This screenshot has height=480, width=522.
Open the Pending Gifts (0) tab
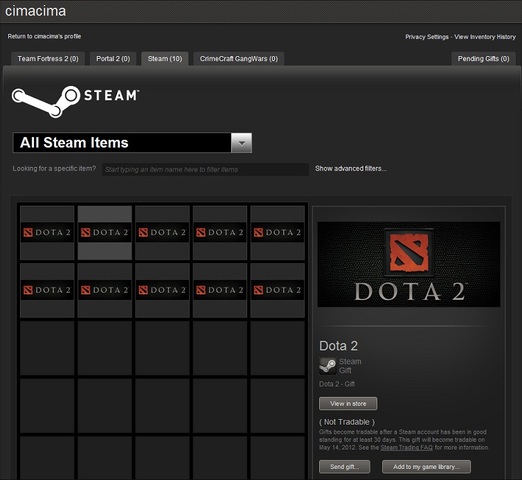tap(483, 59)
